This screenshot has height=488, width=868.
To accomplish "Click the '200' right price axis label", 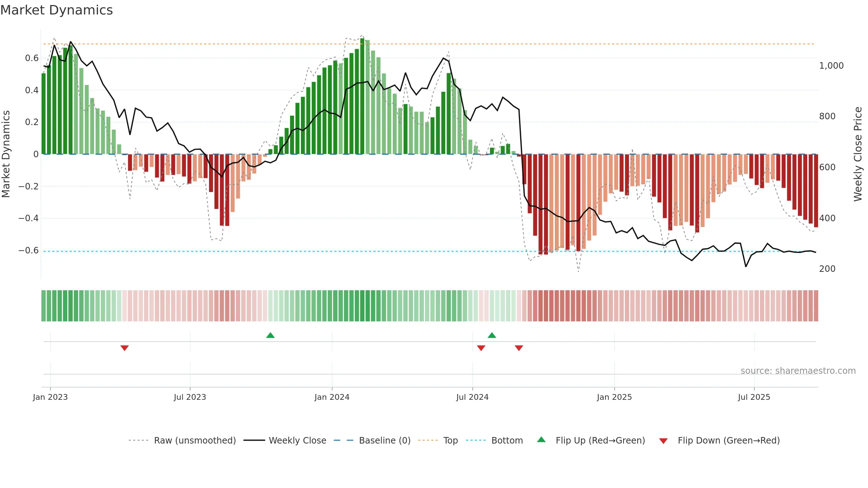I will point(827,269).
